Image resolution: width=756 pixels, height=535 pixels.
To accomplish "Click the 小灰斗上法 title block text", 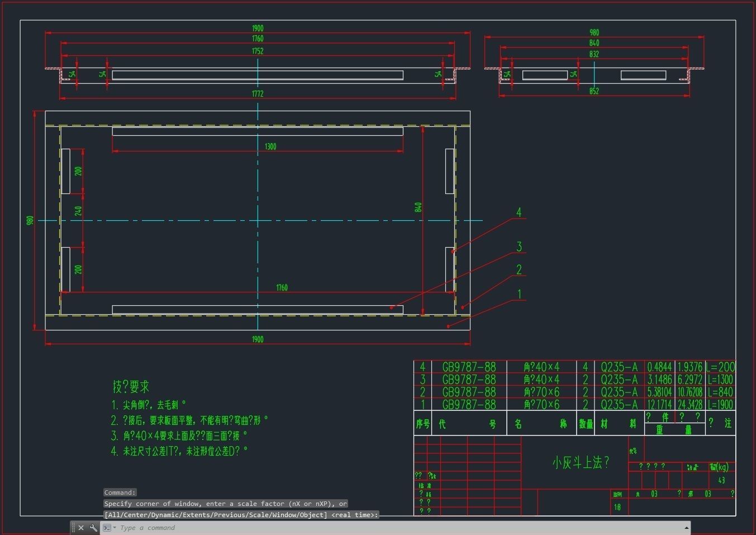I will pos(581,462).
